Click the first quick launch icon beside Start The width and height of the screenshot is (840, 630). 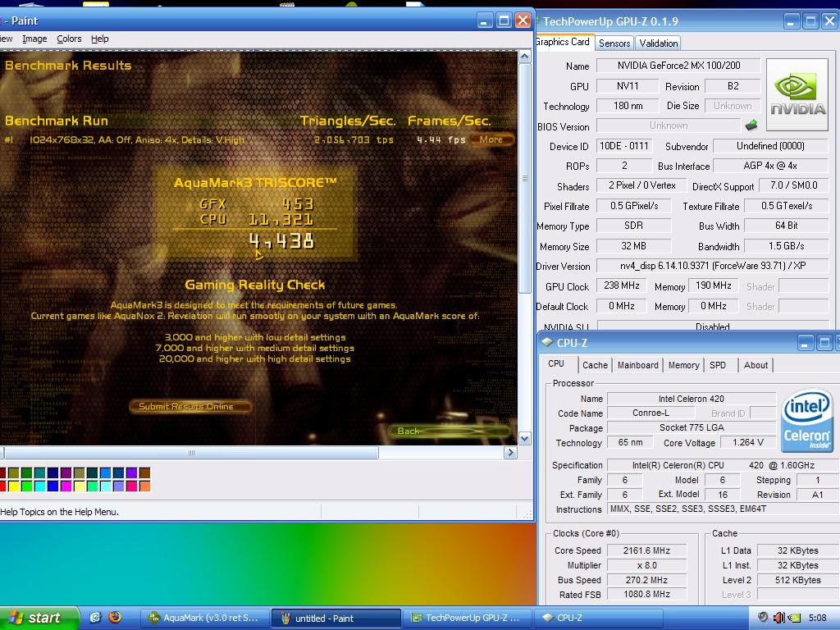tap(95, 617)
